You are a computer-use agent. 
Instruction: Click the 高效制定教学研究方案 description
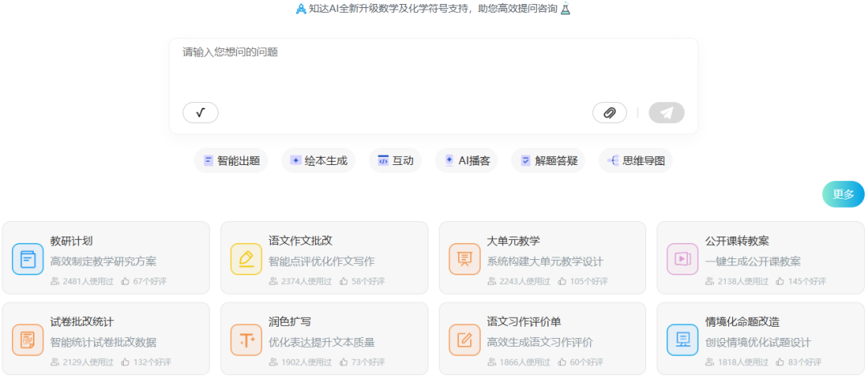coord(104,261)
